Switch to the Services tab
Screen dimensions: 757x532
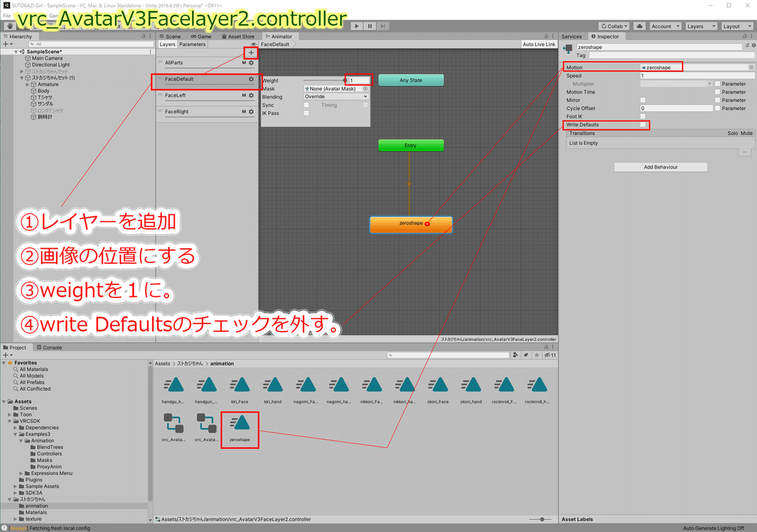coord(572,37)
